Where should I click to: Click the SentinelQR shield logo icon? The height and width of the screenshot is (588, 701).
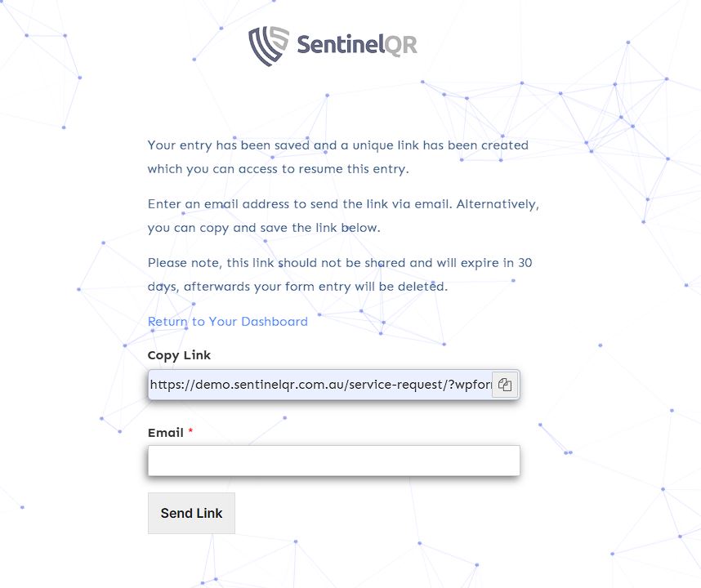(269, 45)
